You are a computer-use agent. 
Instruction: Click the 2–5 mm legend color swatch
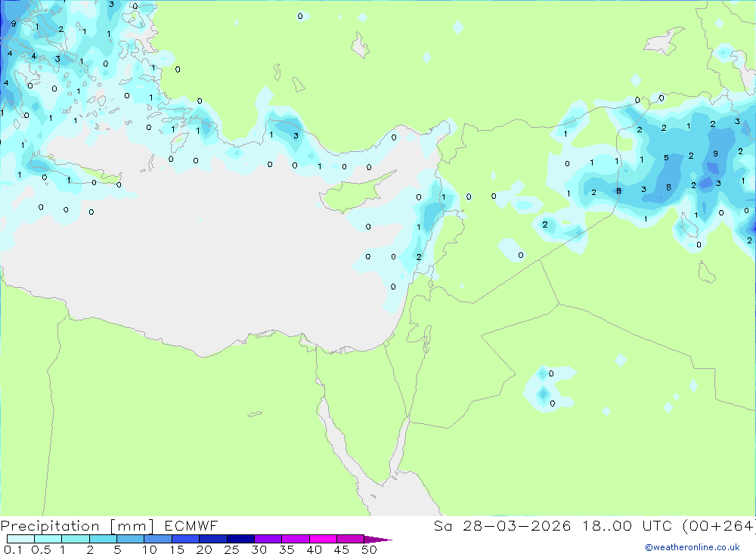pos(103,539)
